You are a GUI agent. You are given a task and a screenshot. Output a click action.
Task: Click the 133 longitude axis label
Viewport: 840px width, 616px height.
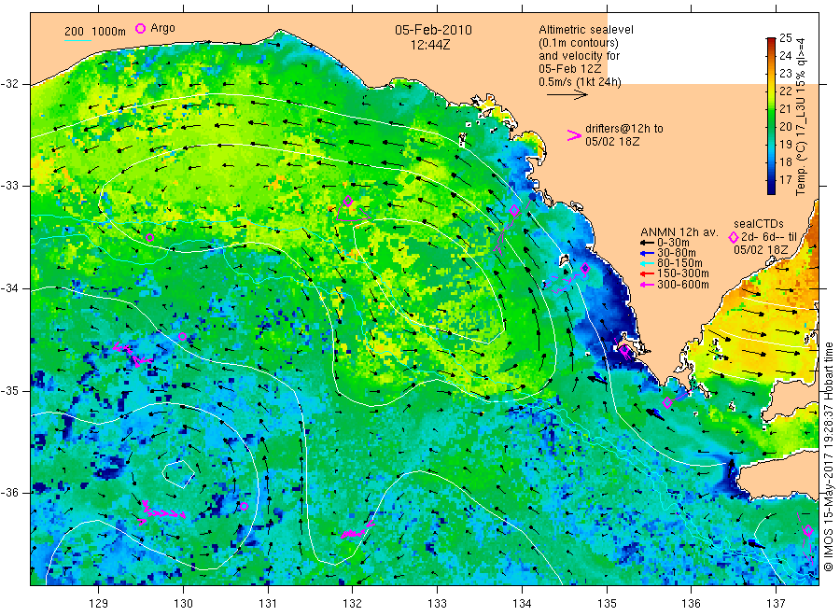(437, 603)
